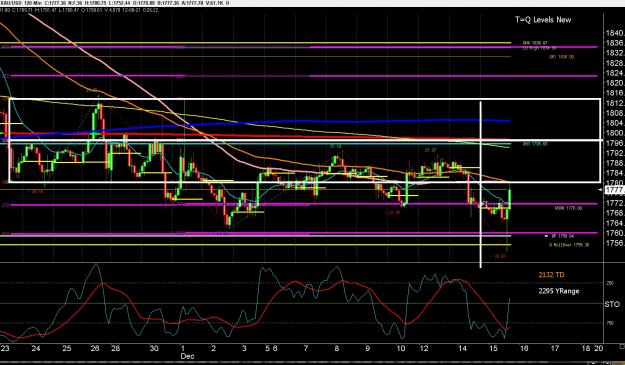Click the OHLC data line with 12-08-21 timestamp
This screenshot has height=365, width=625.
tap(79, 10)
